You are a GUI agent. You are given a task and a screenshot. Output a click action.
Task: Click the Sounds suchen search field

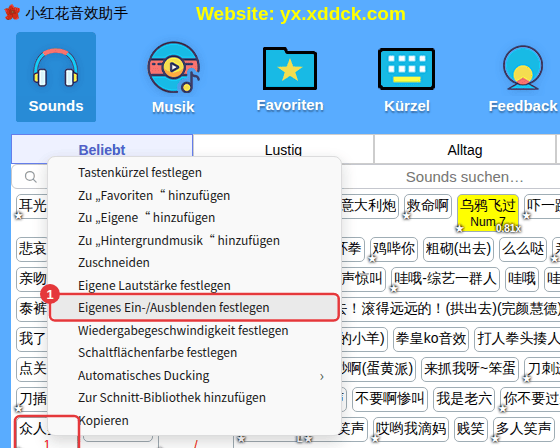[464, 177]
